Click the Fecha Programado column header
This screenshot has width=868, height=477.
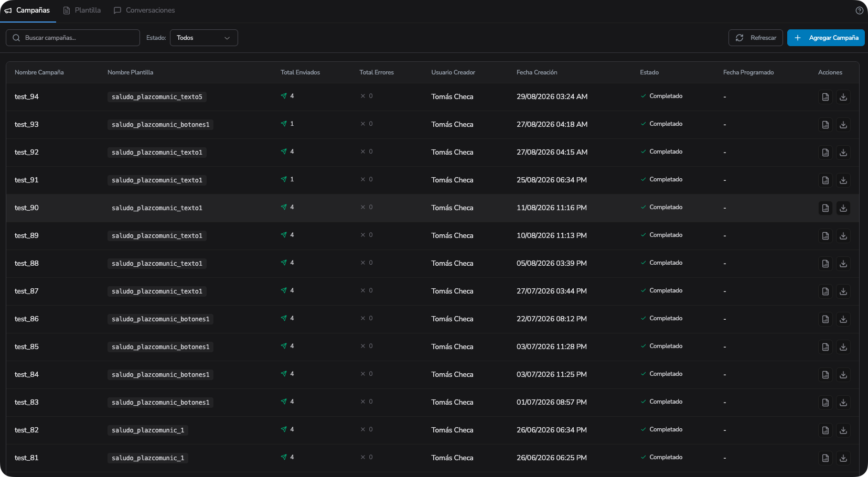pyautogui.click(x=748, y=72)
